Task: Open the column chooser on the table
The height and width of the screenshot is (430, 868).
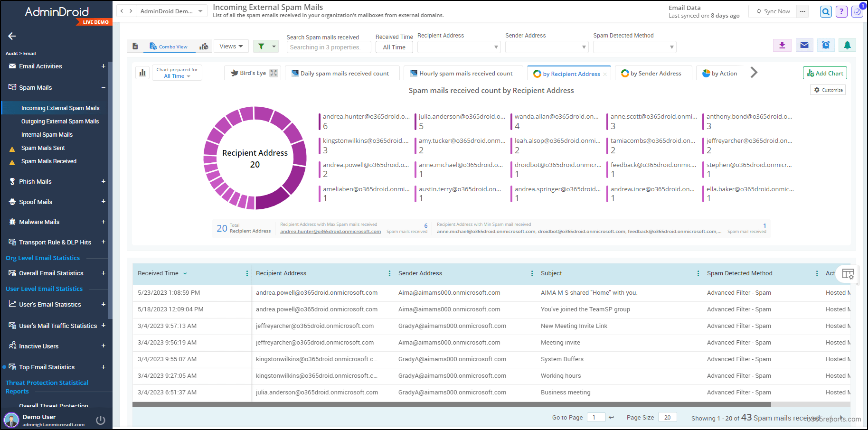Action: [848, 274]
